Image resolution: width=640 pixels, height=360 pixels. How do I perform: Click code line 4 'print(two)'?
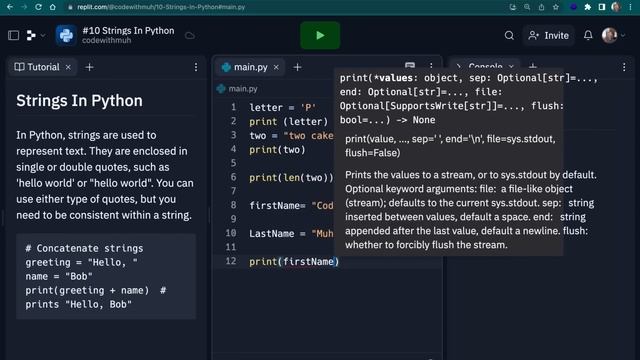click(277, 150)
